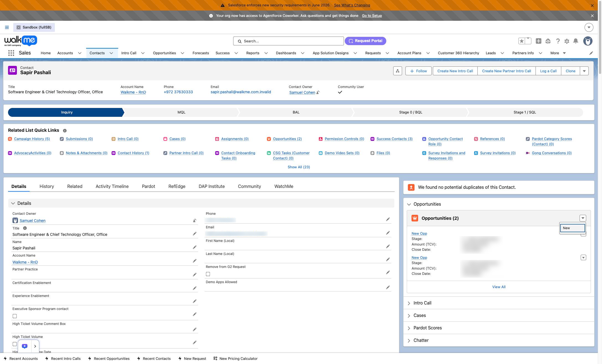
Task: Click the Account Name edit pencil
Action: (x=195, y=261)
